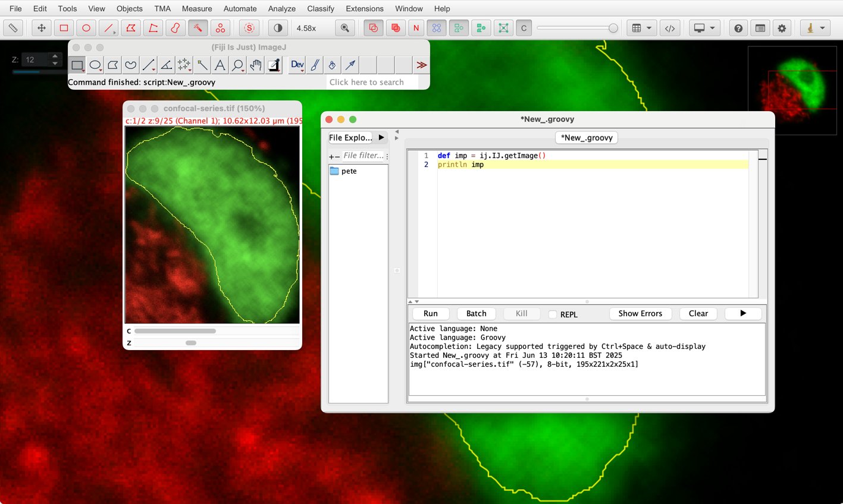Select the QuPath Polygon tool

pos(131,28)
